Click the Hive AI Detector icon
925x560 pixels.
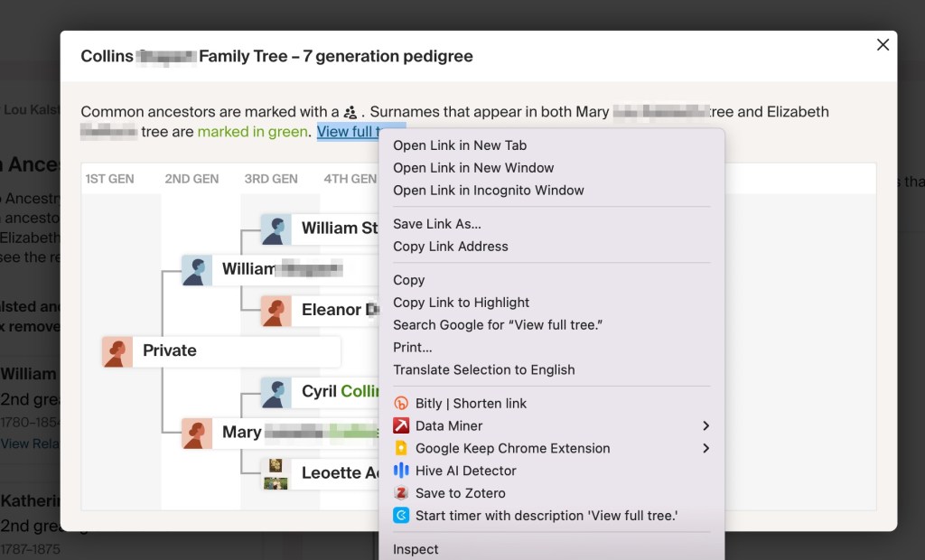401,471
